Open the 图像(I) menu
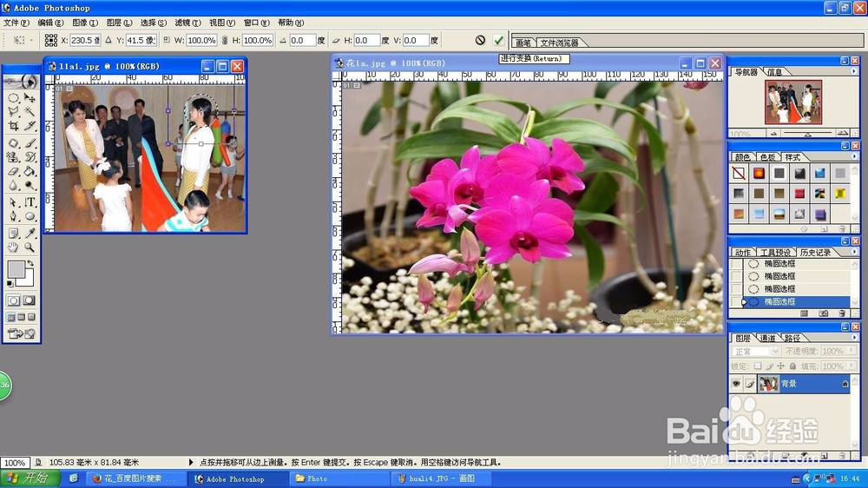868x488 pixels. [x=85, y=23]
